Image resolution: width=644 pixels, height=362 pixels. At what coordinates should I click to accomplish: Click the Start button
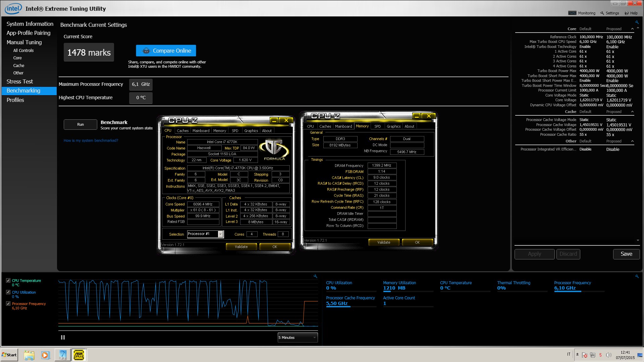(9, 355)
